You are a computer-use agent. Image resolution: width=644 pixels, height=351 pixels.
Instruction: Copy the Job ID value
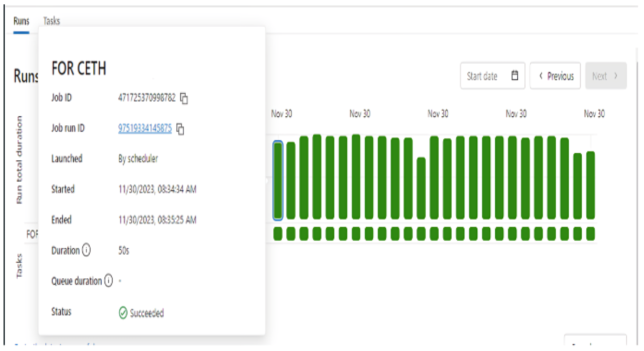pyautogui.click(x=184, y=98)
